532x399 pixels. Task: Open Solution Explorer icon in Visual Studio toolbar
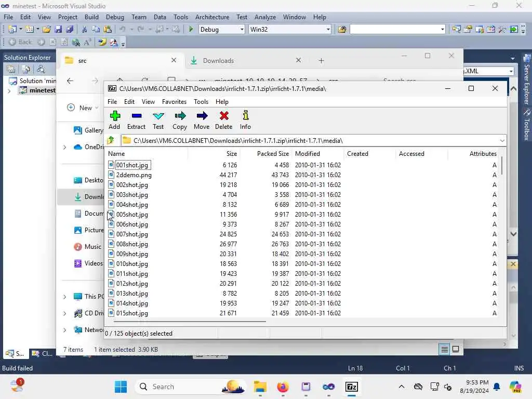point(457,30)
